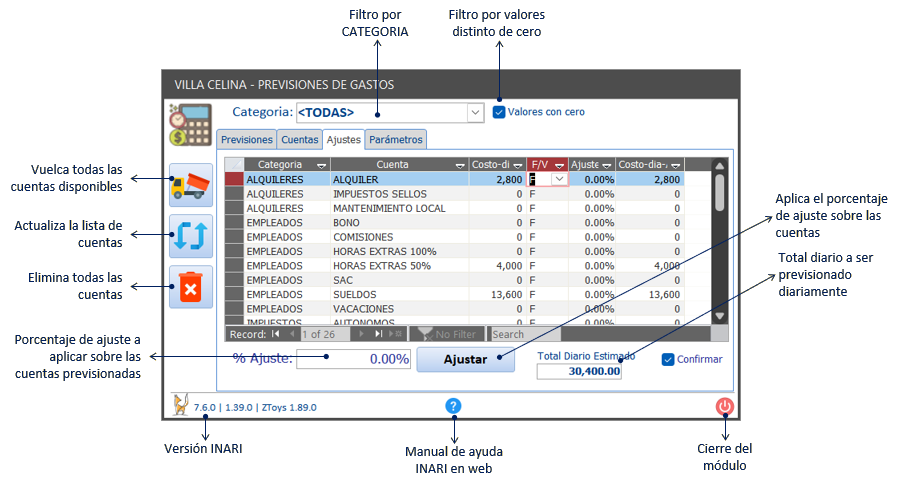
Task: Delete all accounts using red trash icon
Action: point(190,288)
